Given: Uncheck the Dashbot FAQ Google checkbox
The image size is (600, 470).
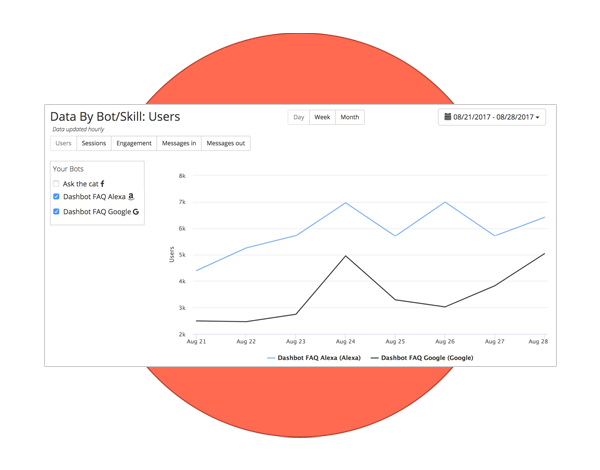Looking at the screenshot, I should click(x=56, y=211).
